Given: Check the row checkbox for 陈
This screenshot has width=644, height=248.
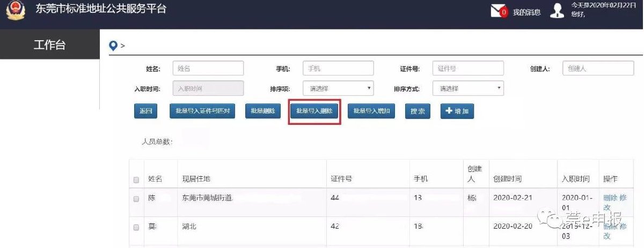Looking at the screenshot, I should click(136, 199).
